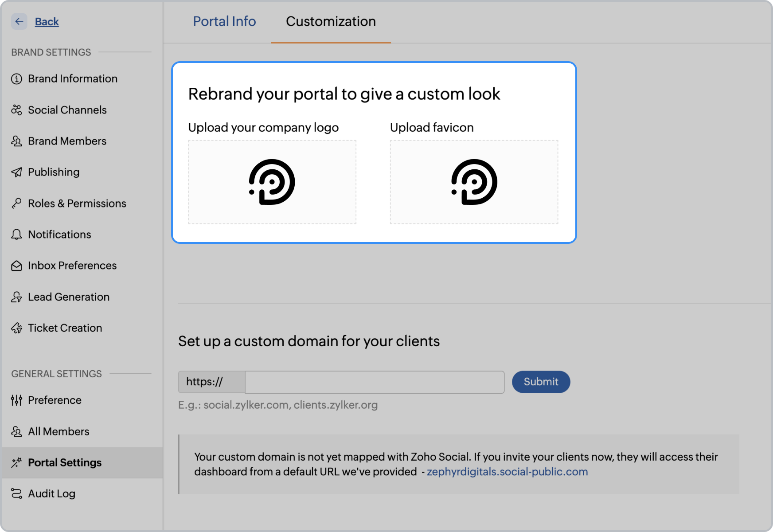Switch to the Portal Info tab
The width and height of the screenshot is (773, 532).
point(224,21)
